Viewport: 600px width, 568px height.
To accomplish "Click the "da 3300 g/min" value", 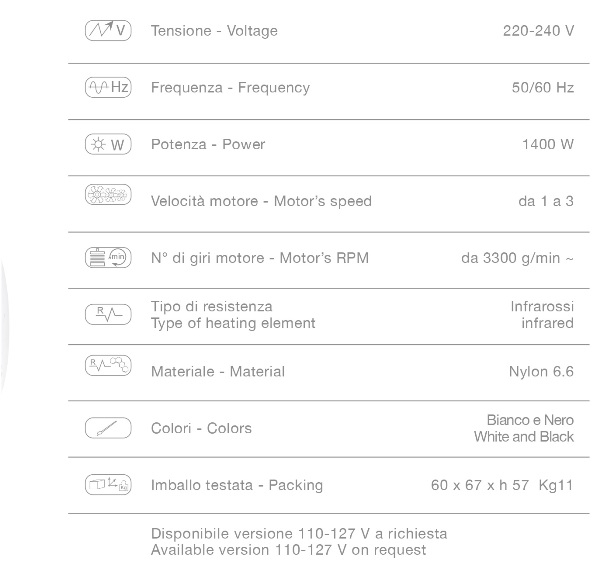I will [x=517, y=258].
